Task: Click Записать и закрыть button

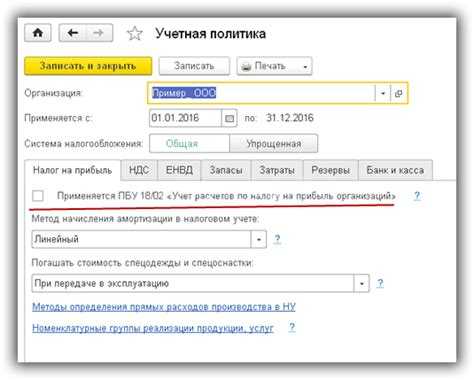Action: (x=88, y=66)
